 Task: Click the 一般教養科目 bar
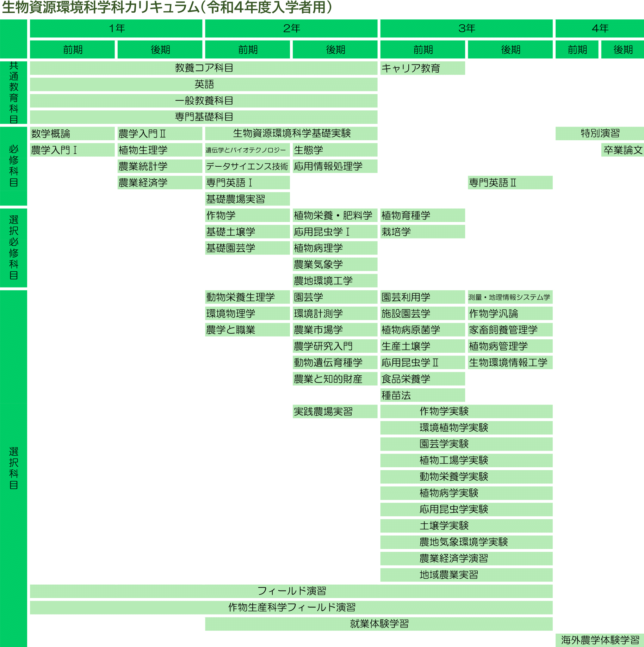click(204, 101)
